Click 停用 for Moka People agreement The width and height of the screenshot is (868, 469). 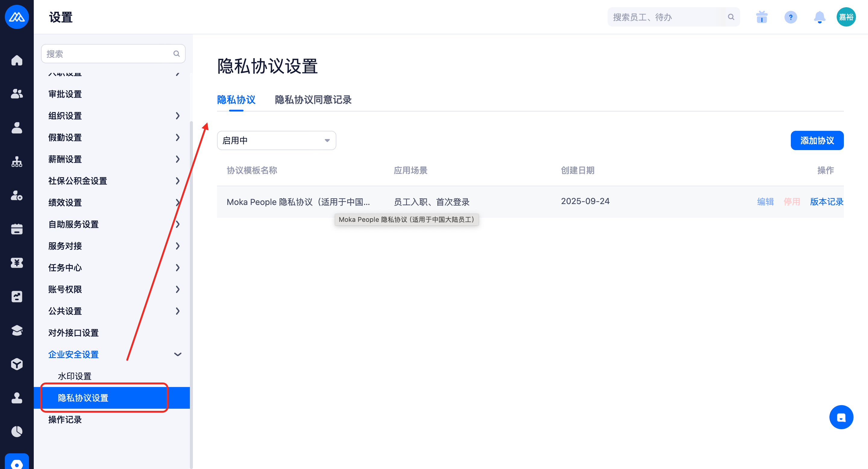791,202
